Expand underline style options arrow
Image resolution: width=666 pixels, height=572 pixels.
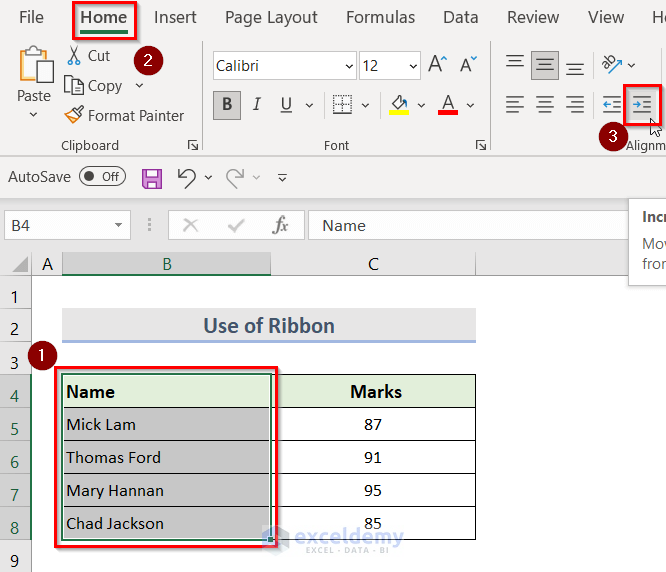309,105
